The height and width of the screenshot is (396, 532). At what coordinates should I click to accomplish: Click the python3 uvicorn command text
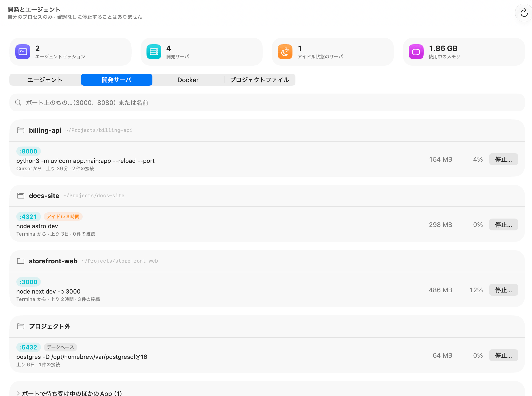pyautogui.click(x=85, y=161)
